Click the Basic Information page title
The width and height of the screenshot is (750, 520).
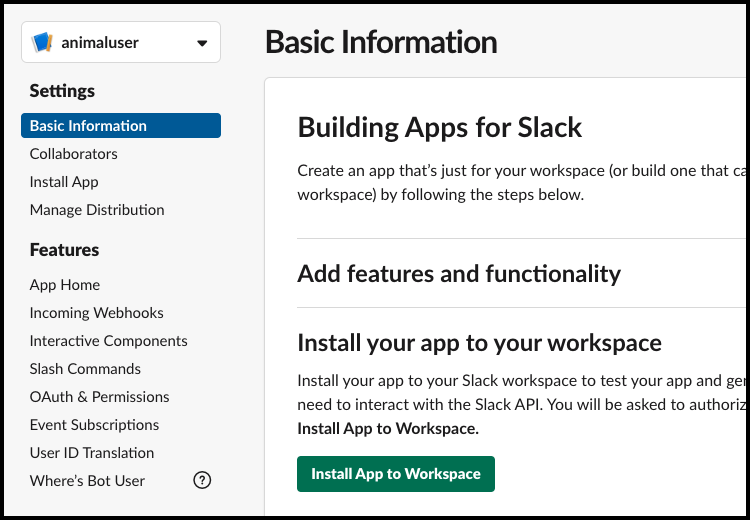pos(381,42)
